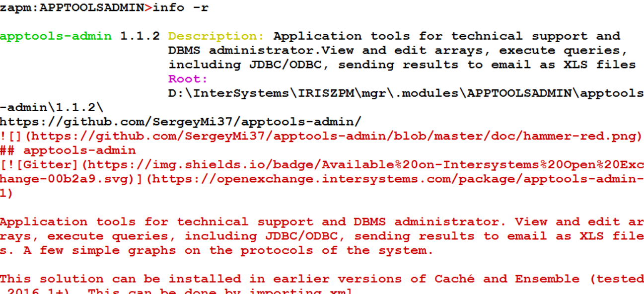Image resolution: width=644 pixels, height=294 pixels.
Task: Click the https://github.com/SergeyMi37/apptools-admin/ repository URL
Action: pyautogui.click(x=181, y=122)
